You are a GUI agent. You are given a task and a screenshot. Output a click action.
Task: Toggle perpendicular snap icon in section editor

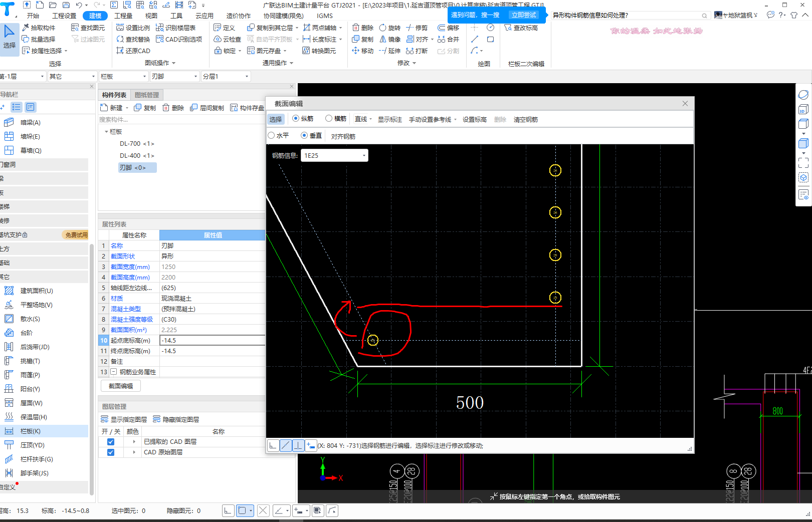[x=298, y=445]
